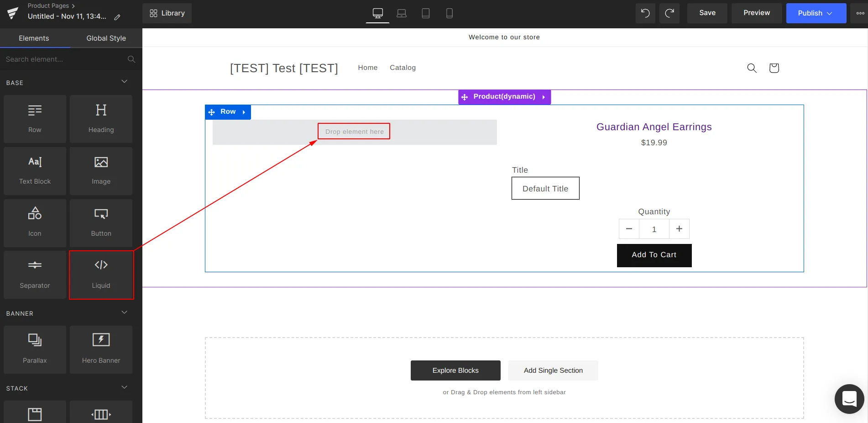Click the undo arrow in the toolbar
This screenshot has height=423, width=868.
[x=645, y=13]
